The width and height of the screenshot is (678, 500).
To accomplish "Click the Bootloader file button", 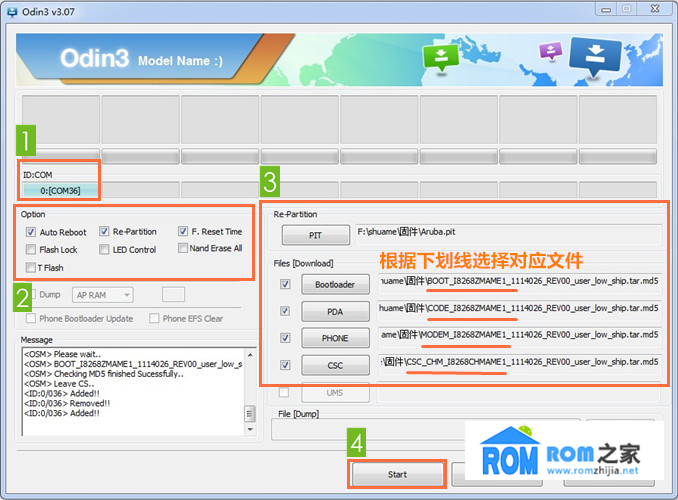I will (335, 285).
